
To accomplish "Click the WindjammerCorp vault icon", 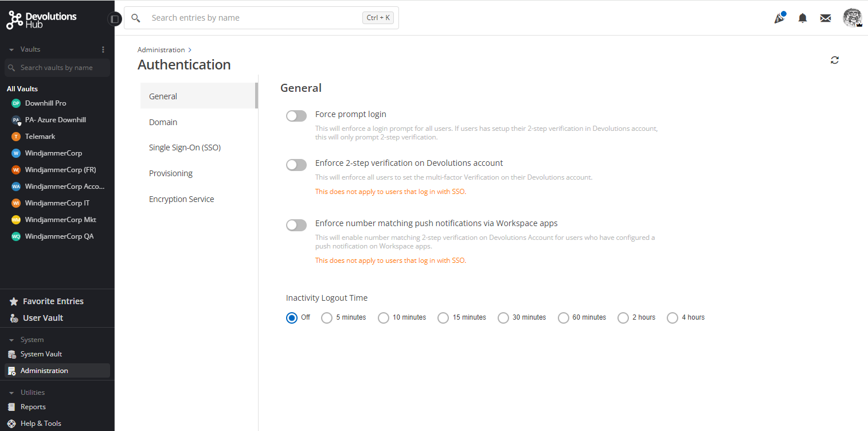I will pyautogui.click(x=16, y=153).
